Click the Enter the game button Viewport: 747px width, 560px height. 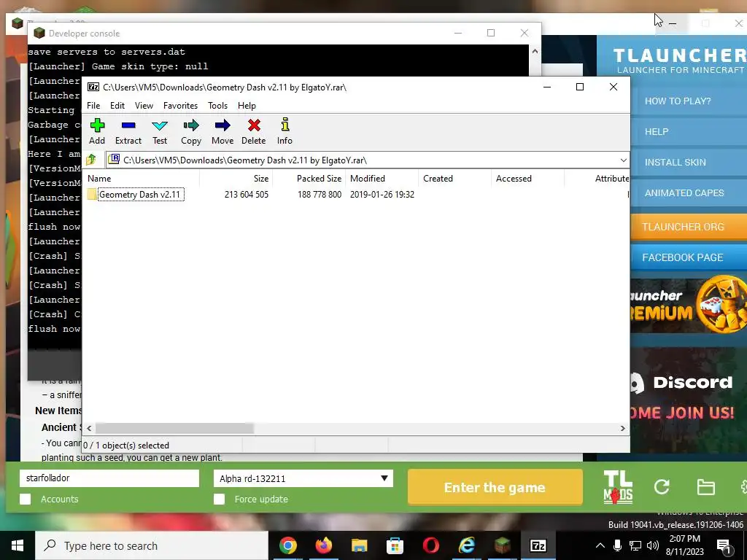(x=495, y=487)
